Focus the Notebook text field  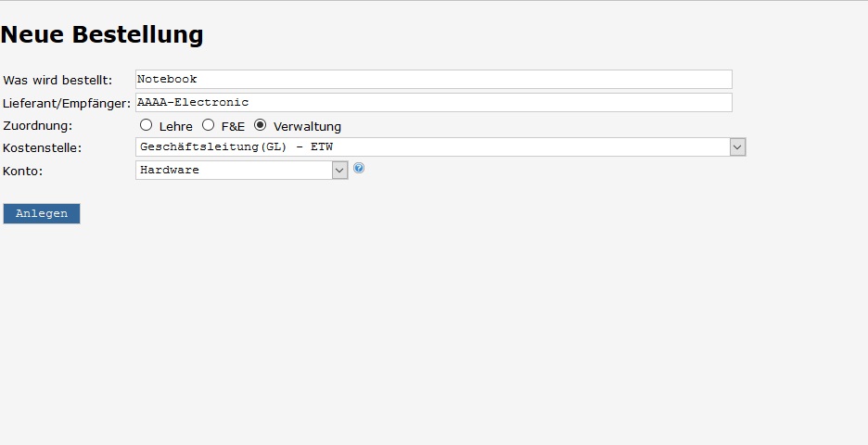coord(434,79)
